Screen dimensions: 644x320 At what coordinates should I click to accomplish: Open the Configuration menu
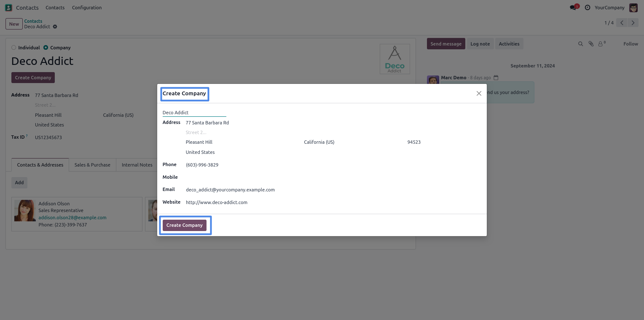point(87,8)
